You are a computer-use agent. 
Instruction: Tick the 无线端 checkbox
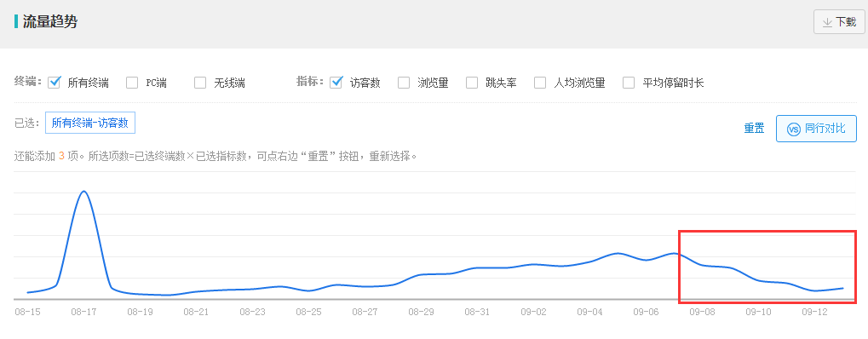click(200, 83)
